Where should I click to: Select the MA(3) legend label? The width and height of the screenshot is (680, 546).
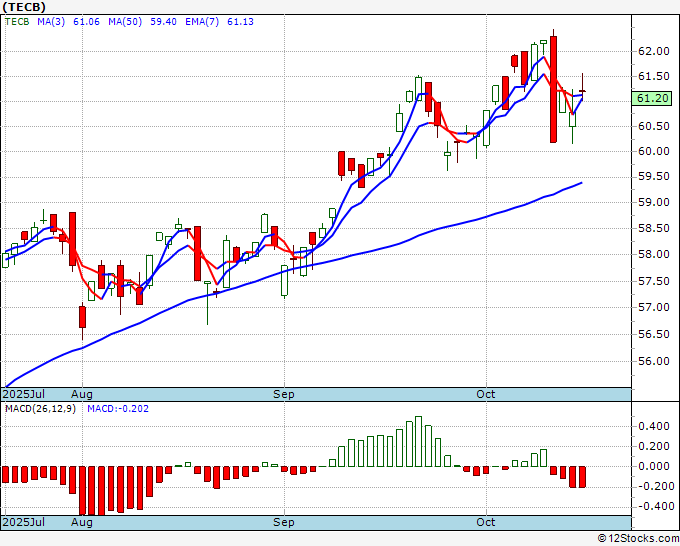tap(51, 22)
